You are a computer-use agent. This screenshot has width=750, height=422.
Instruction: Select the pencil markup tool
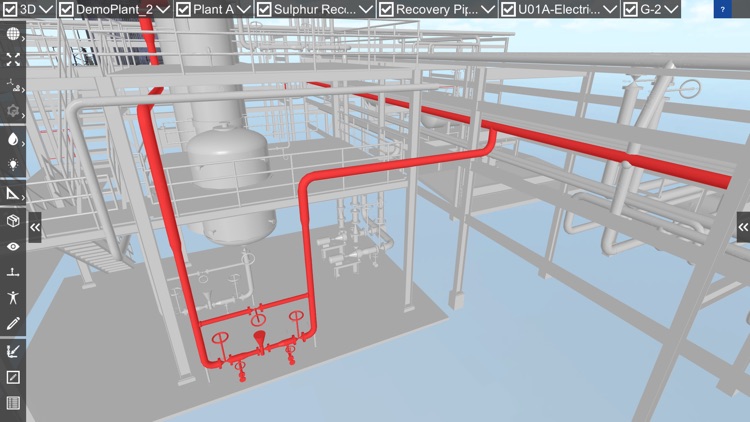click(13, 323)
